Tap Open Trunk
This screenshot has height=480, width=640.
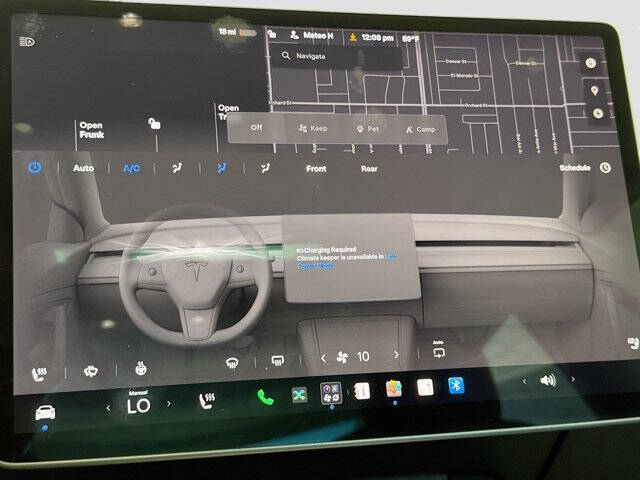(228, 112)
